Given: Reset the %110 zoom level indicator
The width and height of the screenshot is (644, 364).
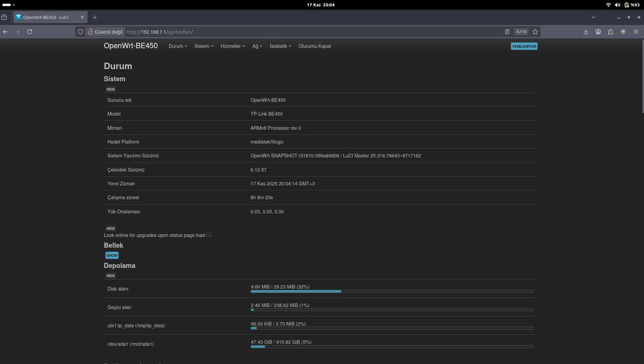Looking at the screenshot, I should click(521, 32).
